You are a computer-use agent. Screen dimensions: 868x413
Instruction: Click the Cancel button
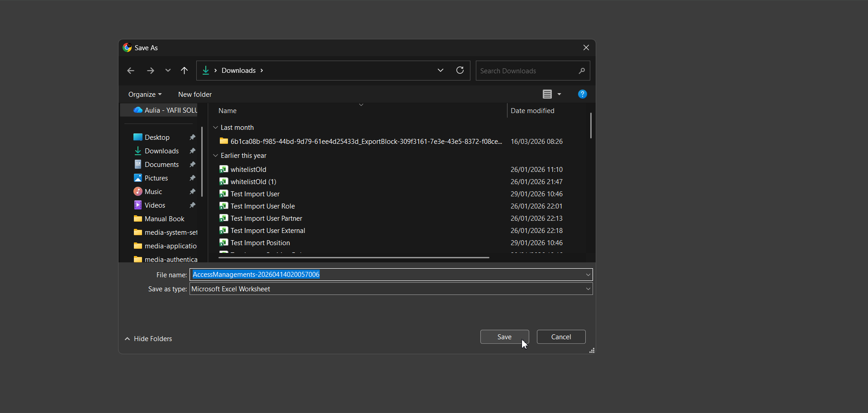(561, 337)
